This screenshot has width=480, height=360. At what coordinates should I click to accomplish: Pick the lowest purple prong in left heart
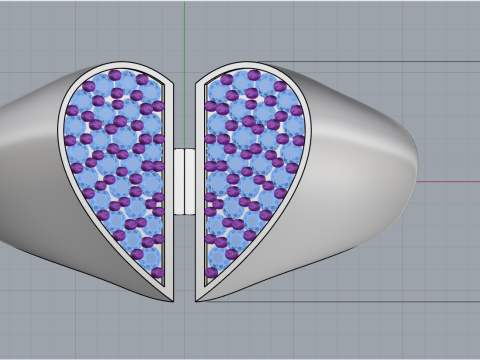tap(157, 273)
